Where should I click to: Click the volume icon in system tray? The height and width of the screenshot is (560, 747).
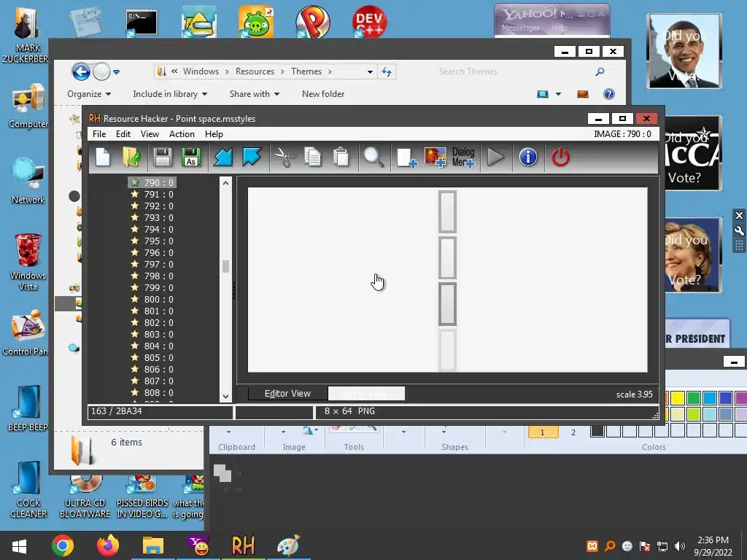[x=680, y=546]
